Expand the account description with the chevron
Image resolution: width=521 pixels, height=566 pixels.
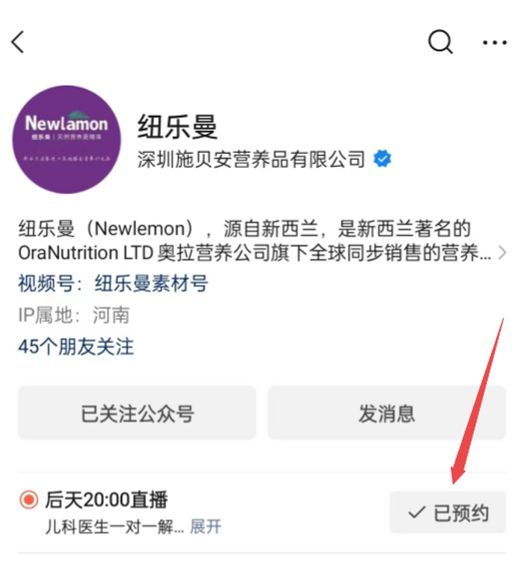502,253
